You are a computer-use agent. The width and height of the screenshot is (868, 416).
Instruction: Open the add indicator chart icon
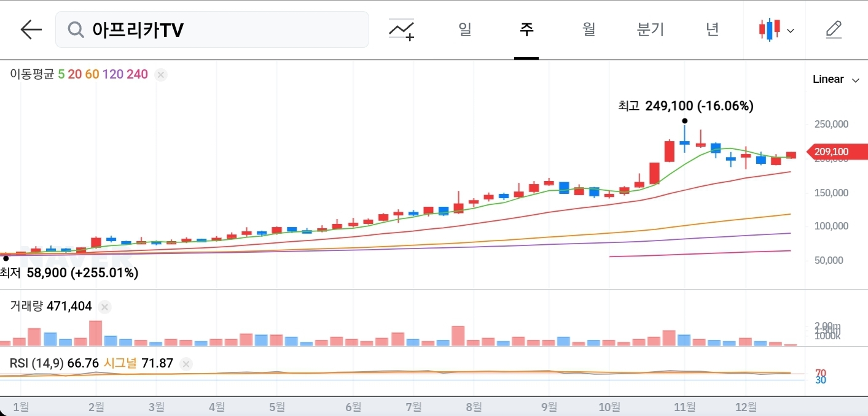coord(402,29)
